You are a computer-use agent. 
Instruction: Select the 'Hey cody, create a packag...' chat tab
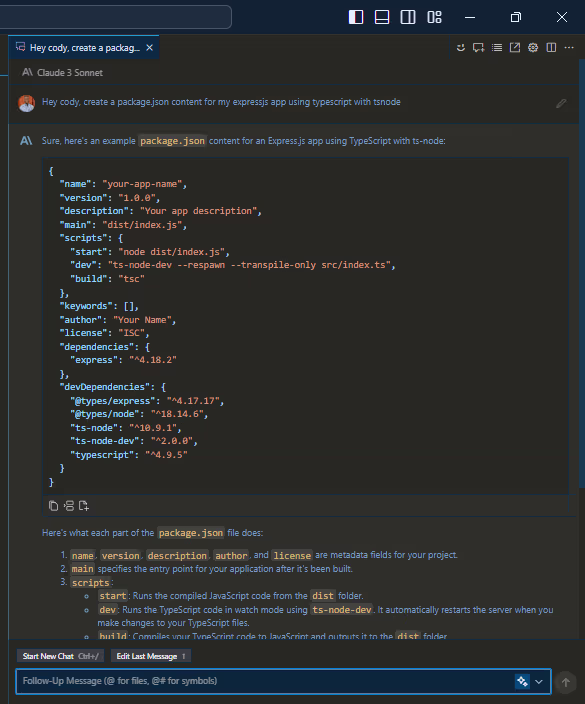[x=84, y=48]
